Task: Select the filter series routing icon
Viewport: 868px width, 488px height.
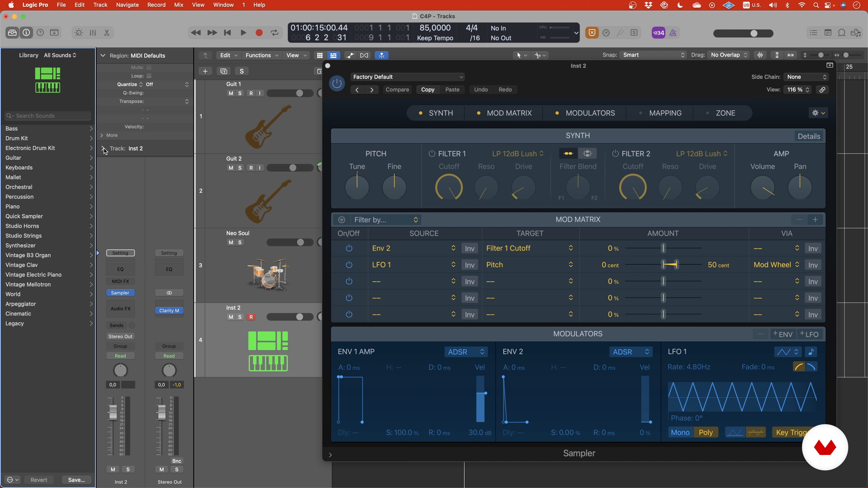Action: tap(568, 154)
